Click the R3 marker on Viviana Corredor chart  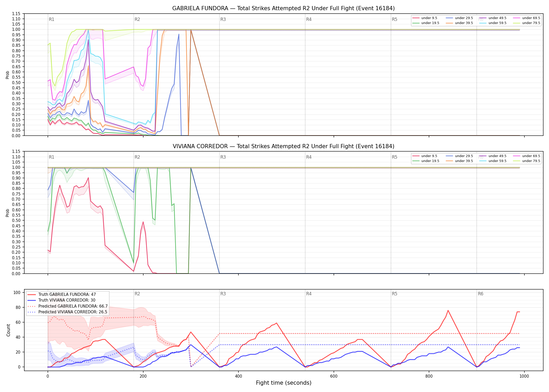point(223,157)
